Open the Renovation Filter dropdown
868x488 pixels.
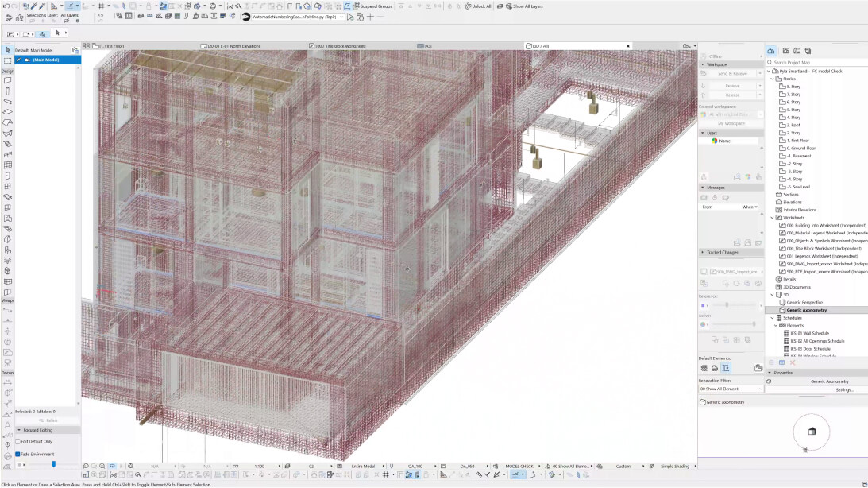click(x=731, y=389)
